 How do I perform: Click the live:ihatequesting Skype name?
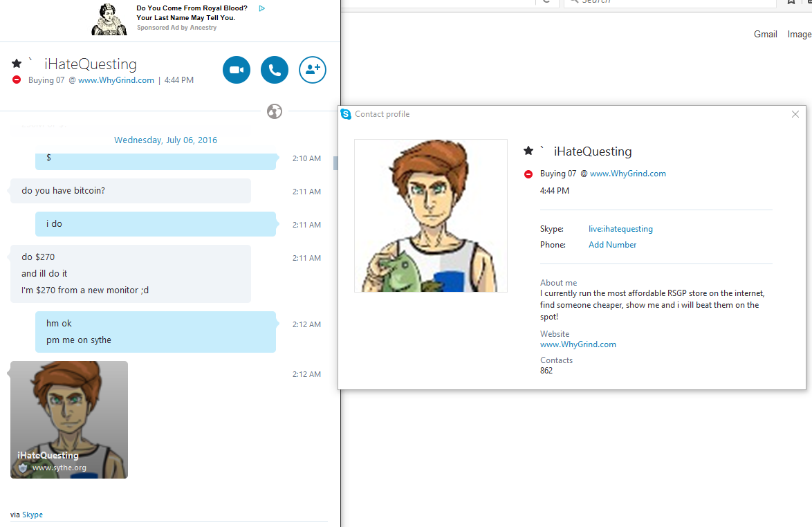pos(620,229)
